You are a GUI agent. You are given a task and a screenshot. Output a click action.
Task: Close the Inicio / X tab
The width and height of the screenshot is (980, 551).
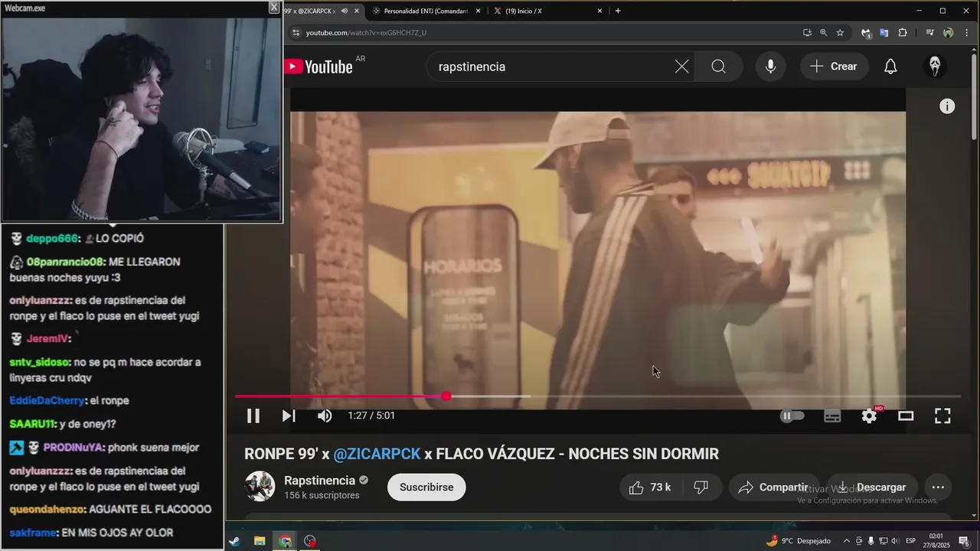(599, 11)
